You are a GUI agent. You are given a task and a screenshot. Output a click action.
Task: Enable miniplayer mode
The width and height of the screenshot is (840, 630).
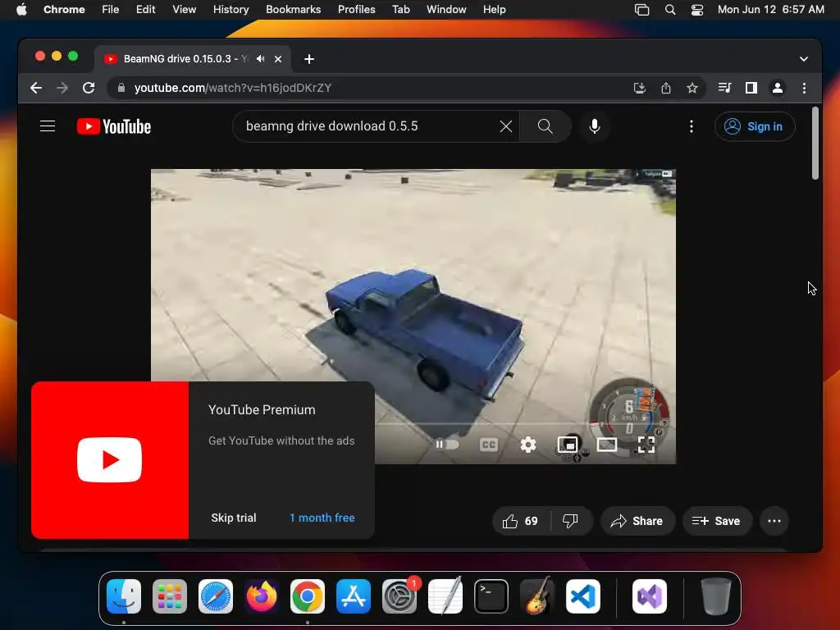(x=568, y=444)
